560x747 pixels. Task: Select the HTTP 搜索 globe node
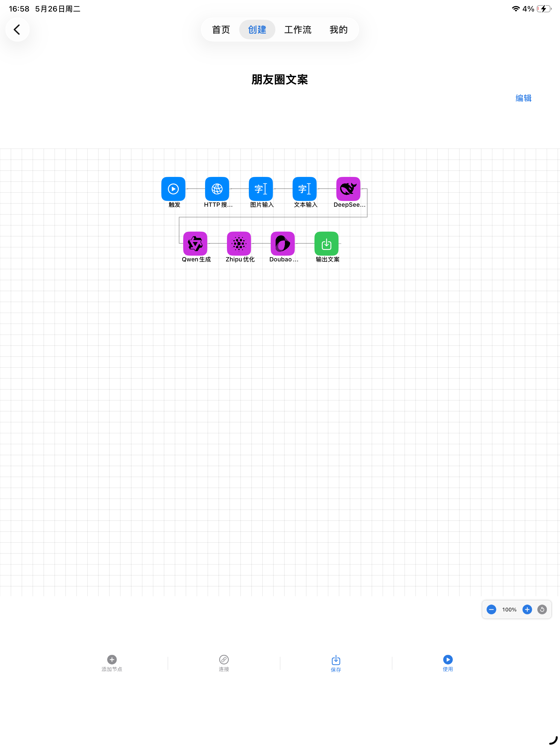coord(217,189)
